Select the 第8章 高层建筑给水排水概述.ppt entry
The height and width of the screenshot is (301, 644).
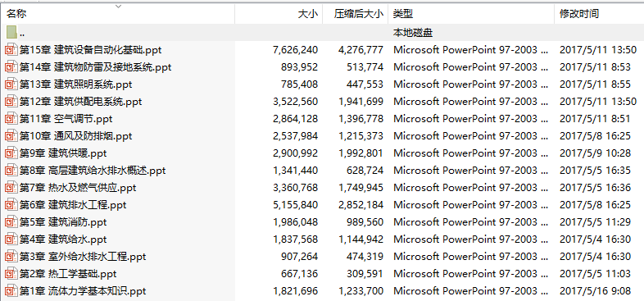(x=93, y=171)
